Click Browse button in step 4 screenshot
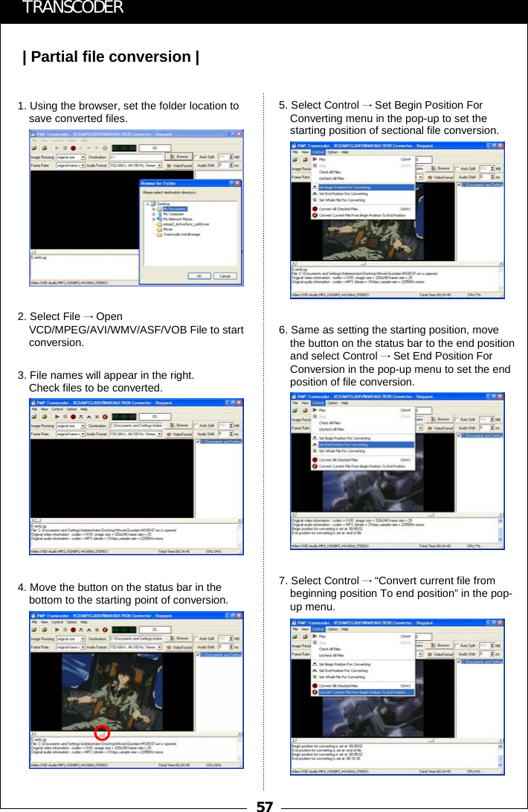Screen dimensions: 528x812 179,638
